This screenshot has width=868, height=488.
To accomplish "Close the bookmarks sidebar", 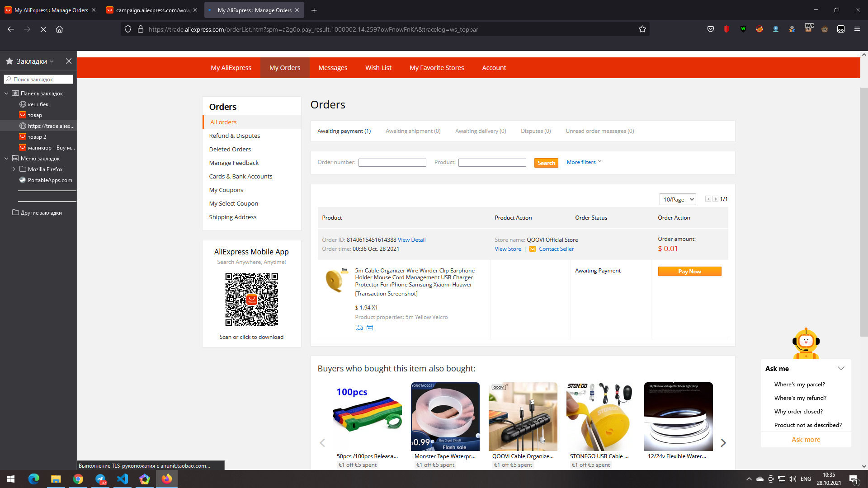I will (x=69, y=61).
